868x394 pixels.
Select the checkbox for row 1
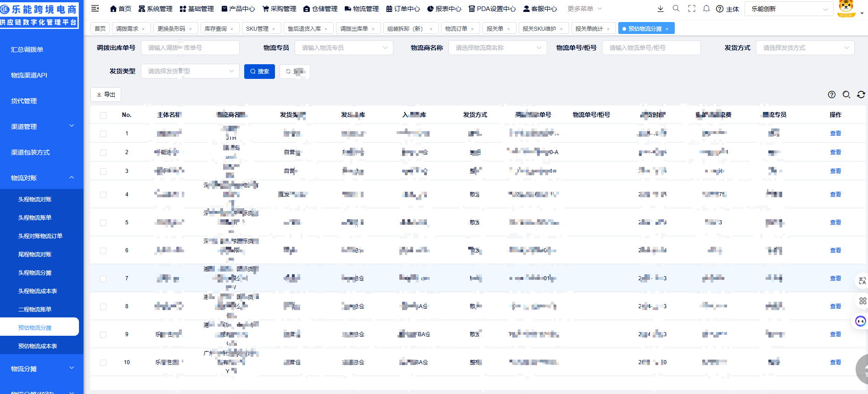(103, 134)
